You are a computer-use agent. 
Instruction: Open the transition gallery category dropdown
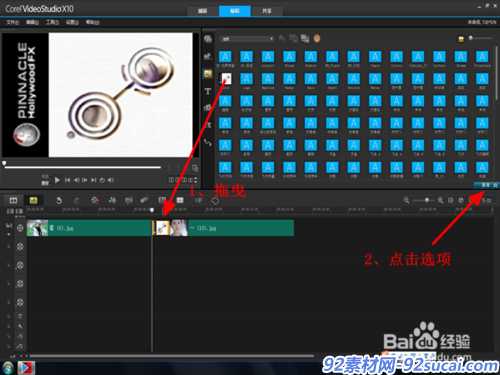coord(247,39)
